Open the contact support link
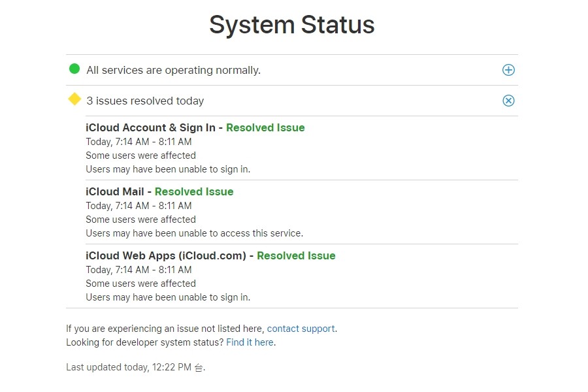 pyautogui.click(x=301, y=329)
